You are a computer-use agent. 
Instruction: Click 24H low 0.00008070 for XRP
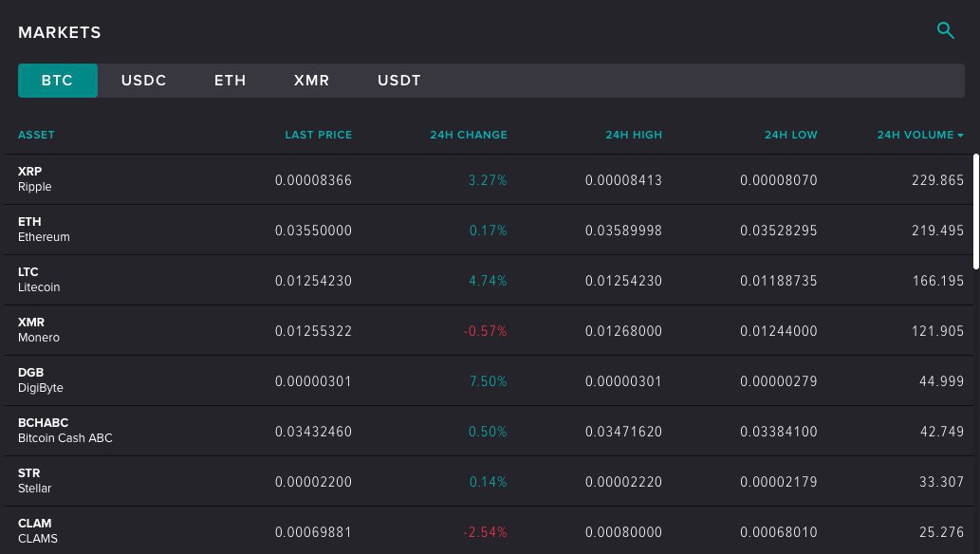[x=778, y=180]
